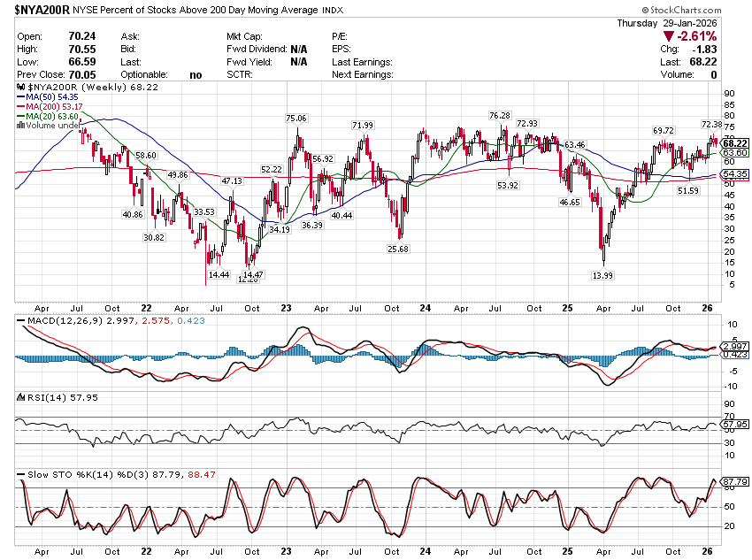
Task: Click the green MA(20) legend line marker
Action: pos(21,116)
